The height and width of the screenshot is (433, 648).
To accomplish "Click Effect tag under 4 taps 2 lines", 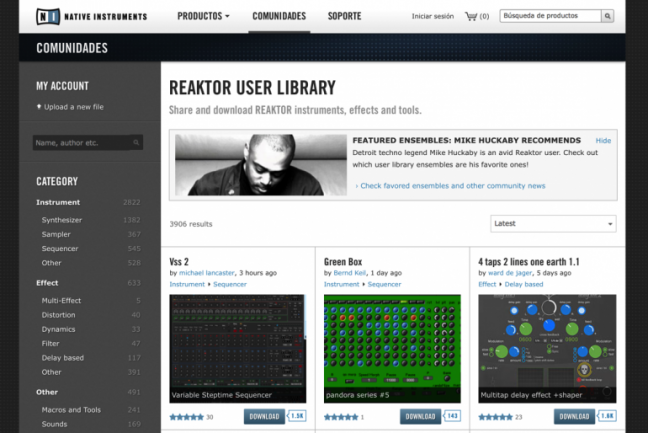I will tap(487, 284).
